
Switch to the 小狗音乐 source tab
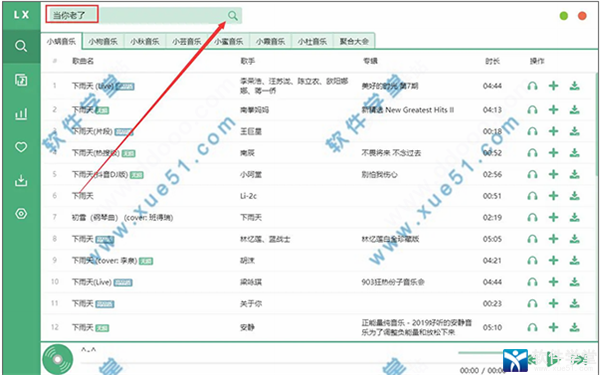point(103,41)
